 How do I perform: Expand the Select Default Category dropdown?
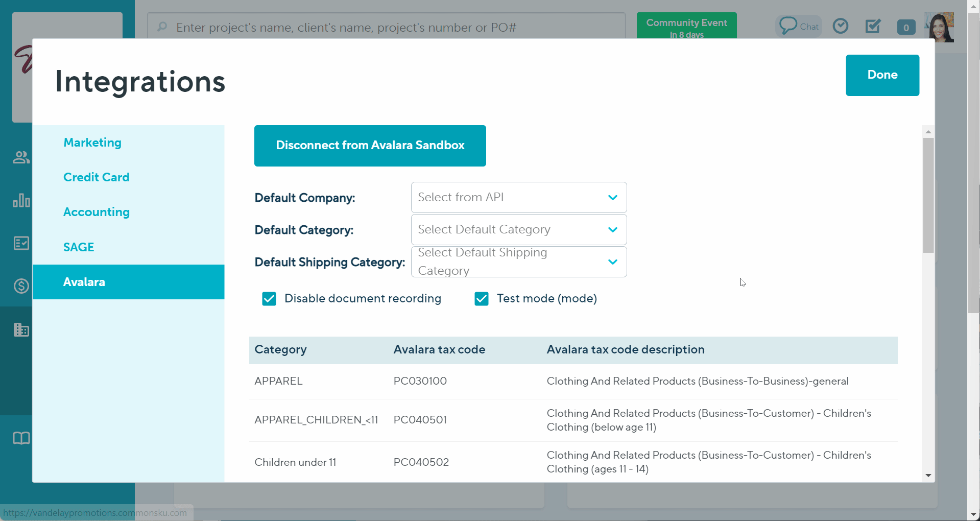pyautogui.click(x=518, y=229)
